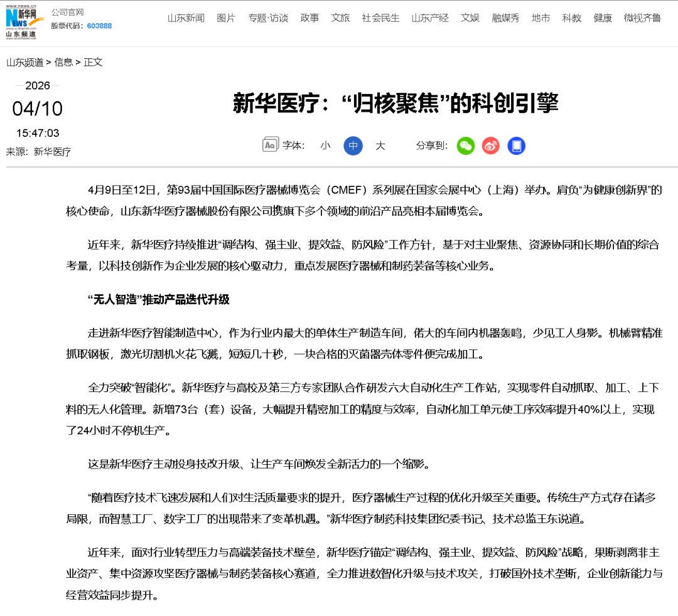Go to 融媒秀 section
Image resolution: width=678 pixels, height=616 pixels.
coord(505,18)
